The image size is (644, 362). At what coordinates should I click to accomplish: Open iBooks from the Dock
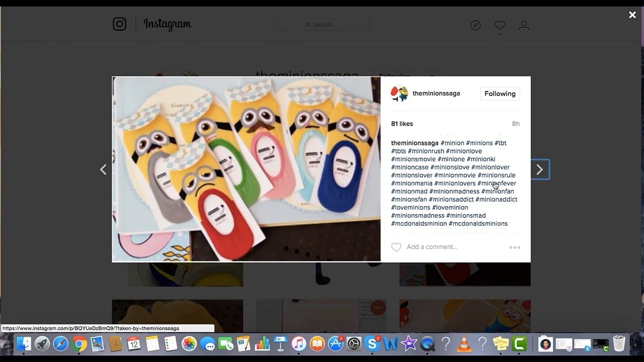click(317, 344)
